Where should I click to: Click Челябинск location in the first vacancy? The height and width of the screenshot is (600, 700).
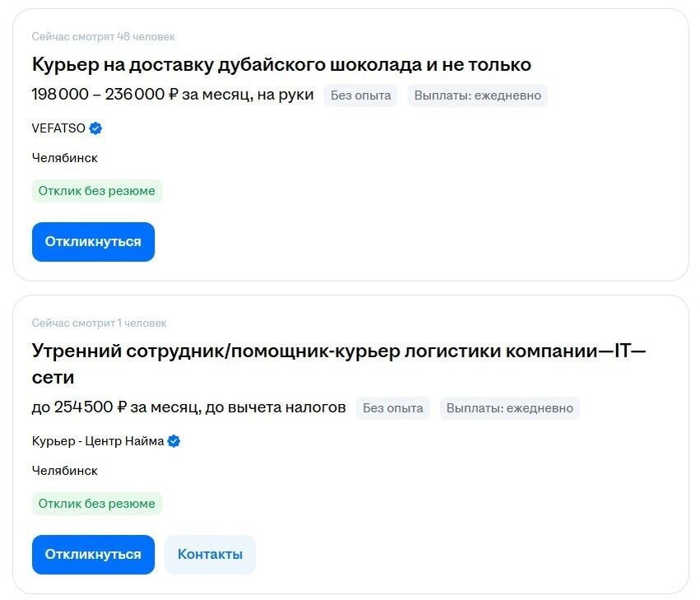coord(63,157)
